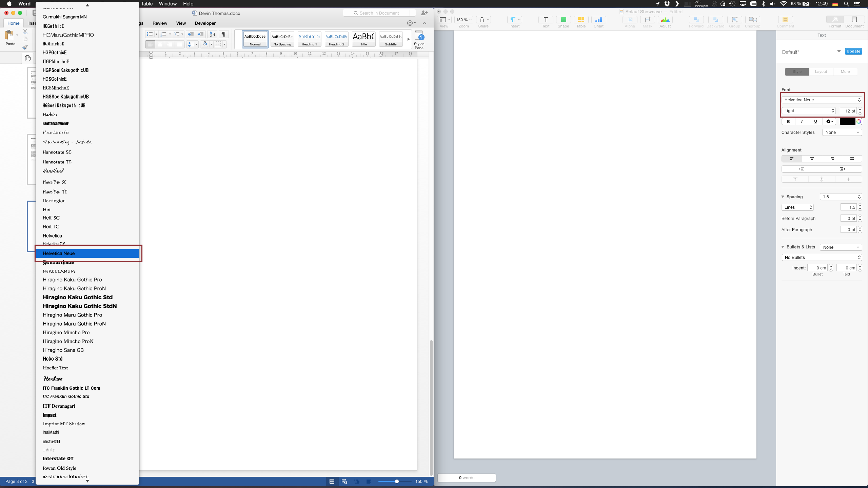Click the Update style button
This screenshot has width=868, height=488.
(853, 51)
